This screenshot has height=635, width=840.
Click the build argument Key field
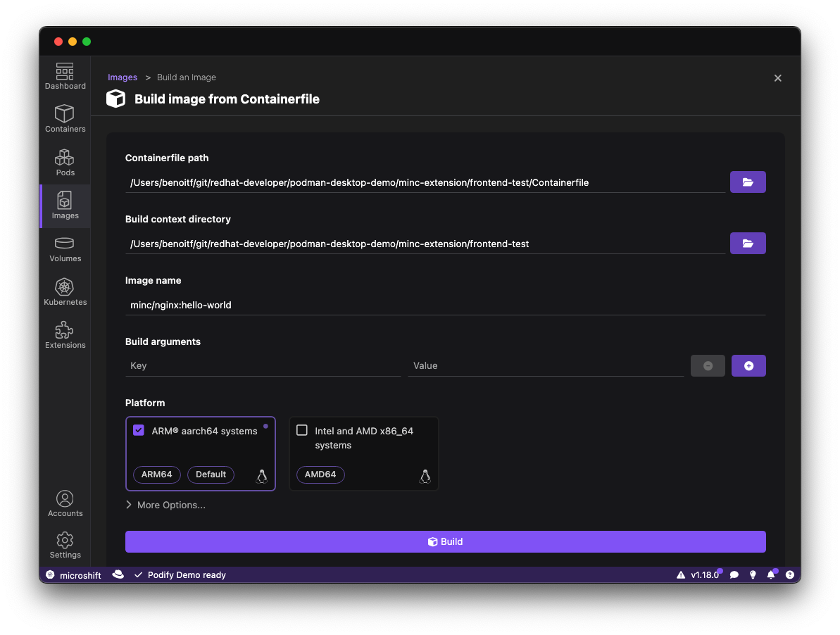pos(263,366)
